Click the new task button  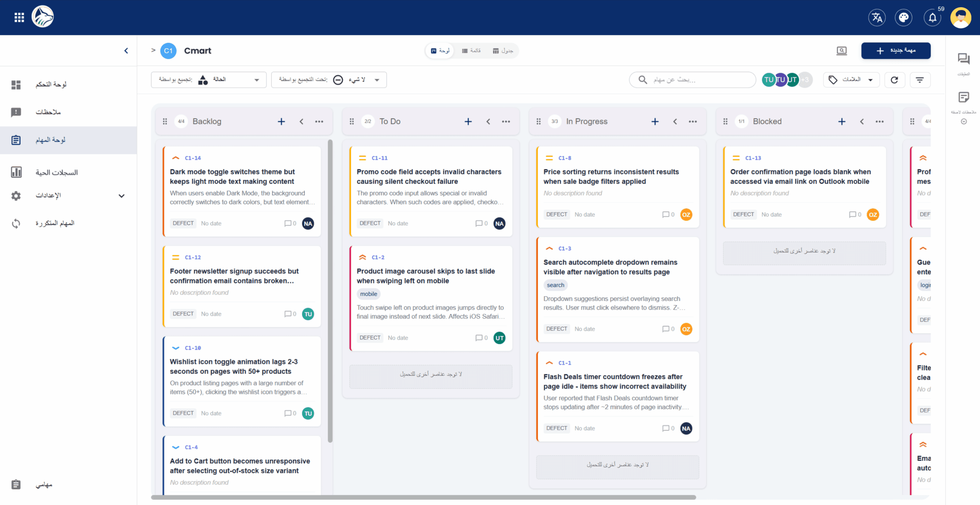(x=896, y=51)
